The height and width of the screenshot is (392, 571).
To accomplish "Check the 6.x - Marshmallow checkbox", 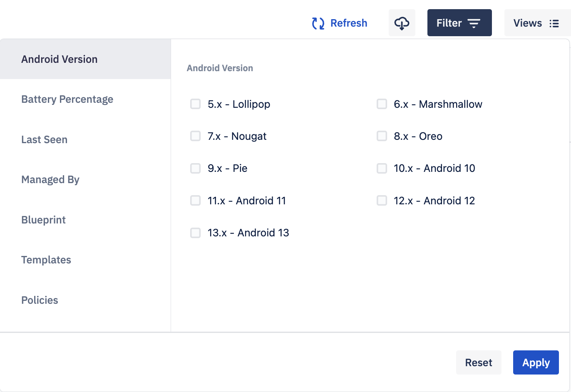I will pyautogui.click(x=382, y=104).
